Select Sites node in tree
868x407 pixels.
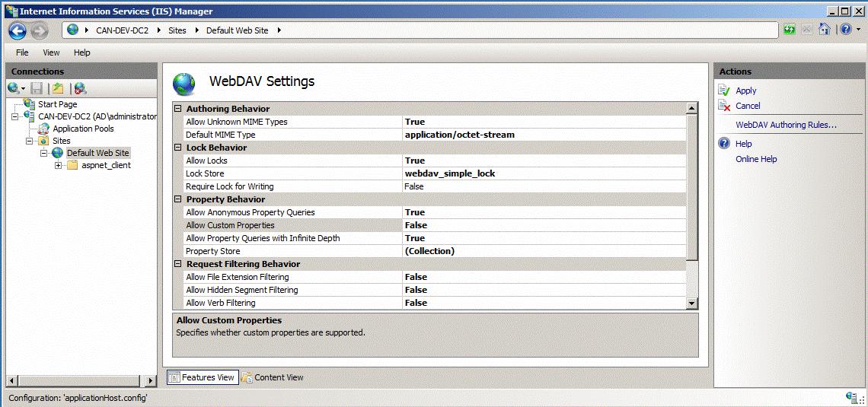pos(62,141)
